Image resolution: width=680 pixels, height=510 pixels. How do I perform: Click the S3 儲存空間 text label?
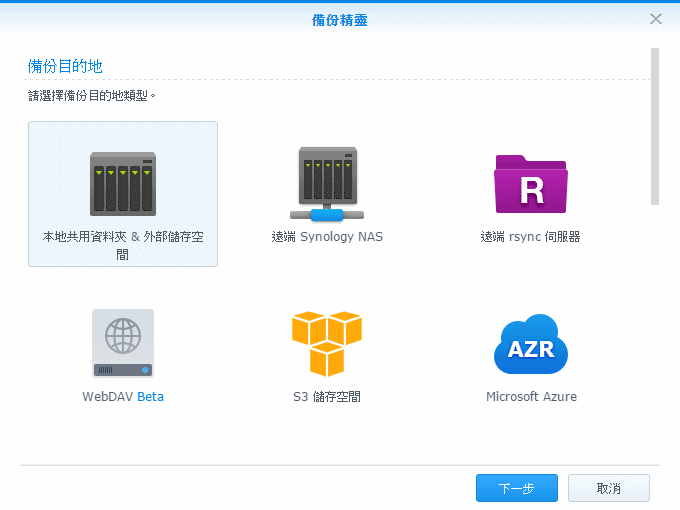327,397
